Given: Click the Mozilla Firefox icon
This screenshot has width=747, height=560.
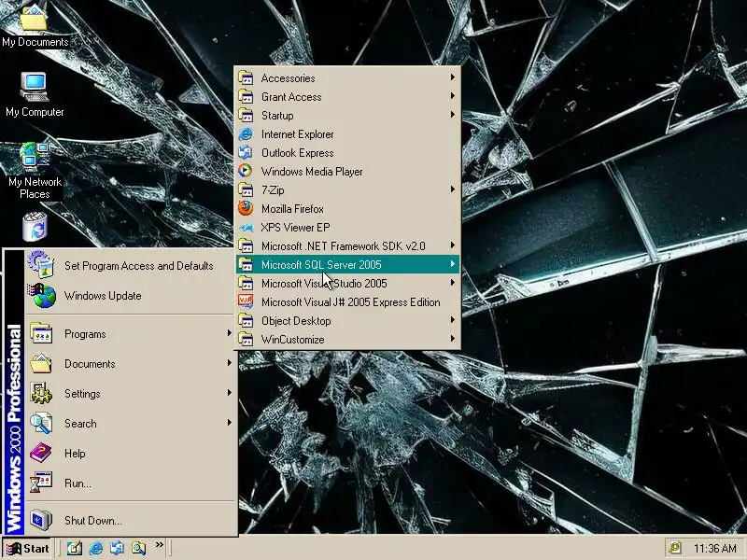Looking at the screenshot, I should 246,208.
